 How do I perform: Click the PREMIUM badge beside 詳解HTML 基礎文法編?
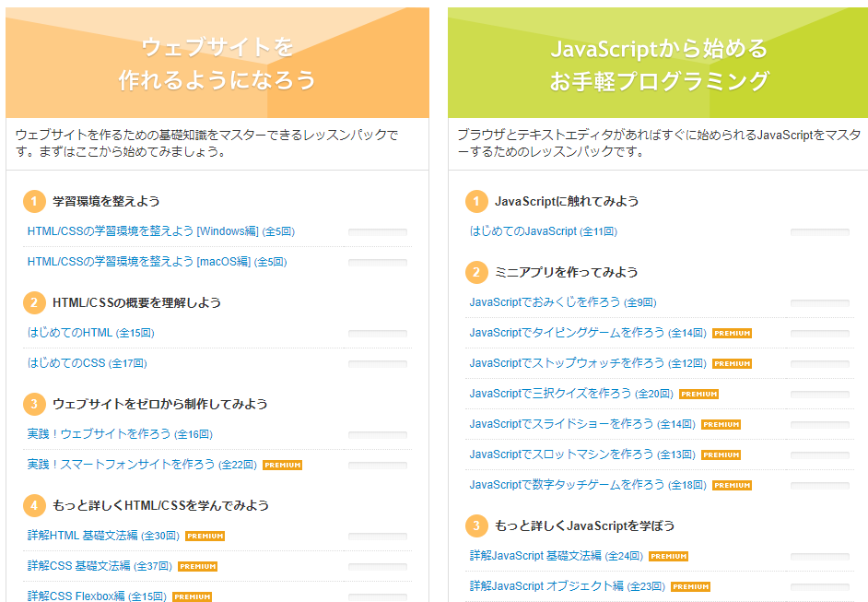coord(205,537)
